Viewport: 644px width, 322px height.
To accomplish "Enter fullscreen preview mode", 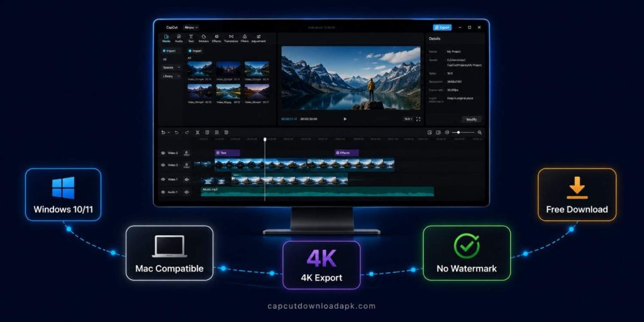I will [418, 119].
